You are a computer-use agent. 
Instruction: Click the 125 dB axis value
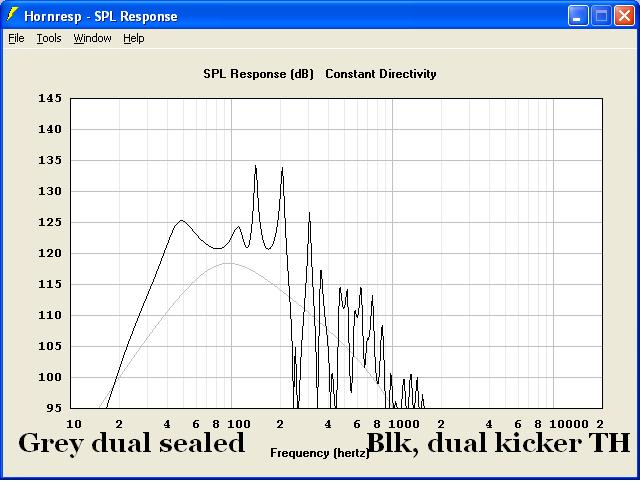(50, 222)
